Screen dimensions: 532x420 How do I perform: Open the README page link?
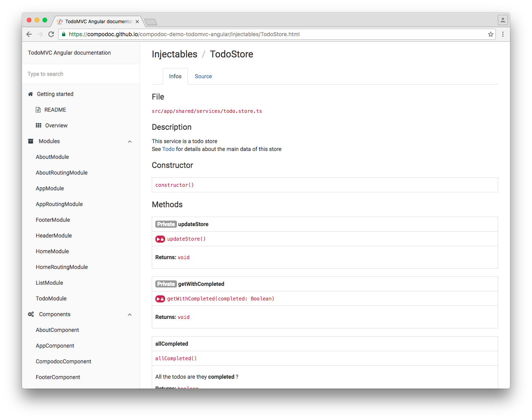click(x=55, y=110)
